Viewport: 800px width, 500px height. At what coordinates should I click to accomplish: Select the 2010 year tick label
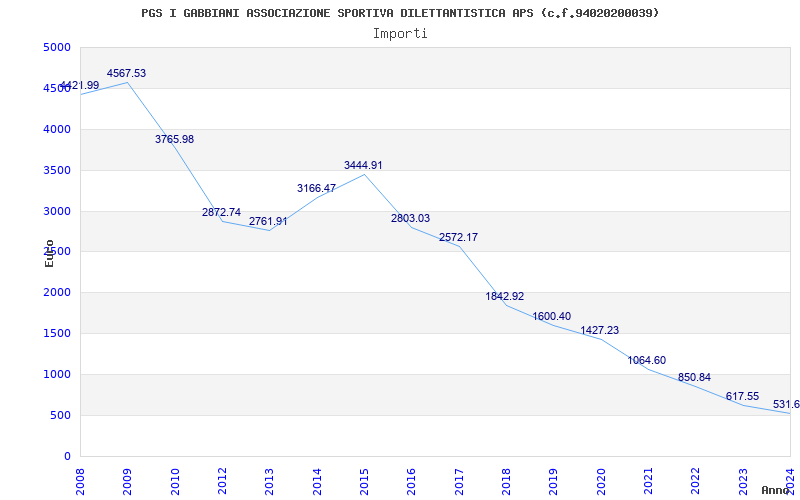point(174,482)
